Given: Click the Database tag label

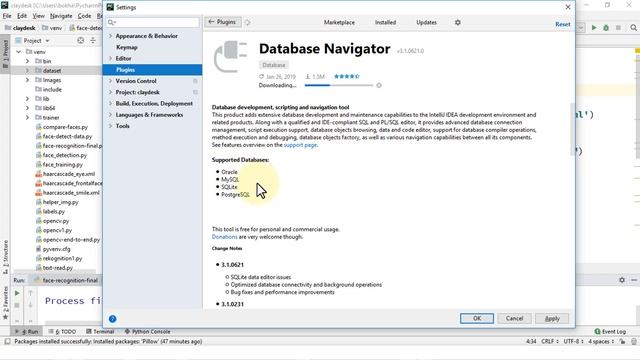Looking at the screenshot, I should 274,65.
